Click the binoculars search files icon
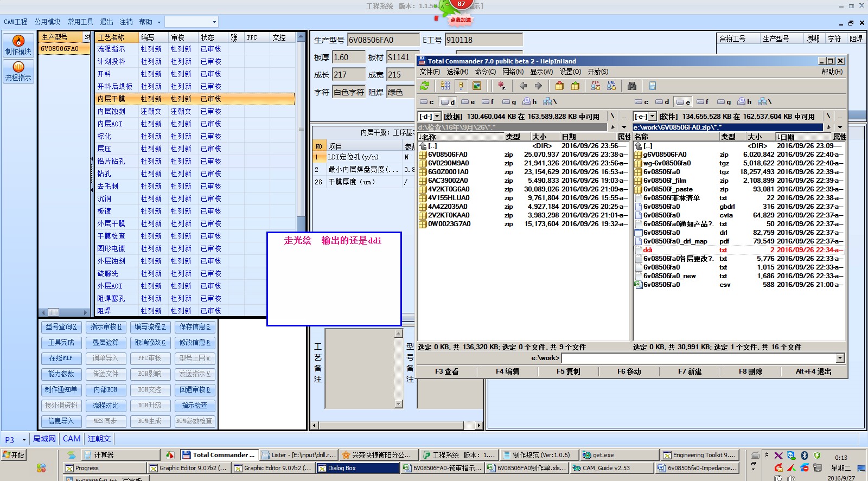 point(632,86)
